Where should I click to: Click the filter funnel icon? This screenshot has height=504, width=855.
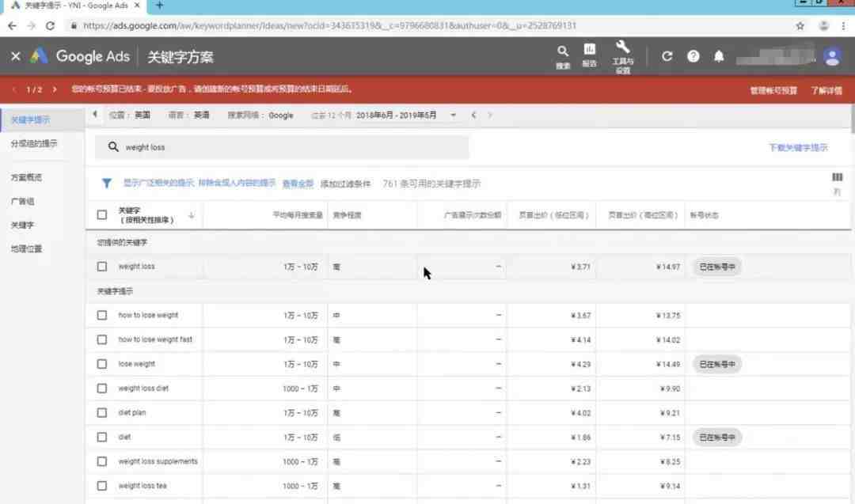[x=106, y=184]
